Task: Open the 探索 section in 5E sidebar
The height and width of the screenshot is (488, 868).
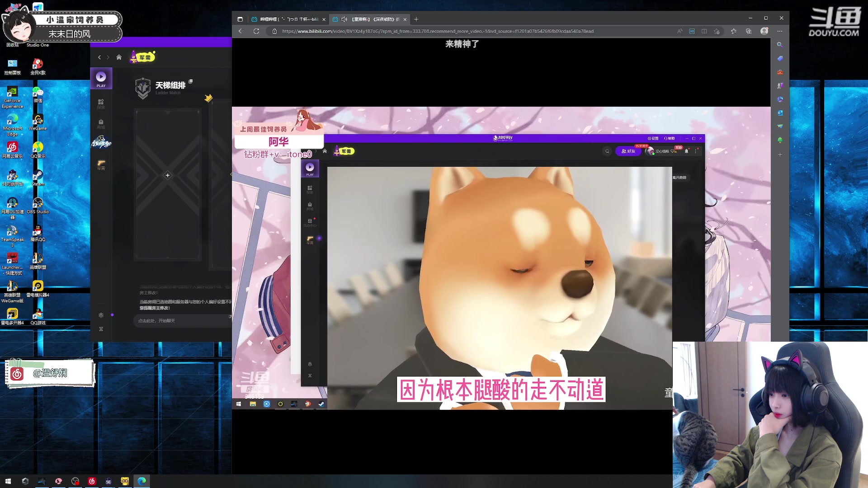Action: pos(101,104)
